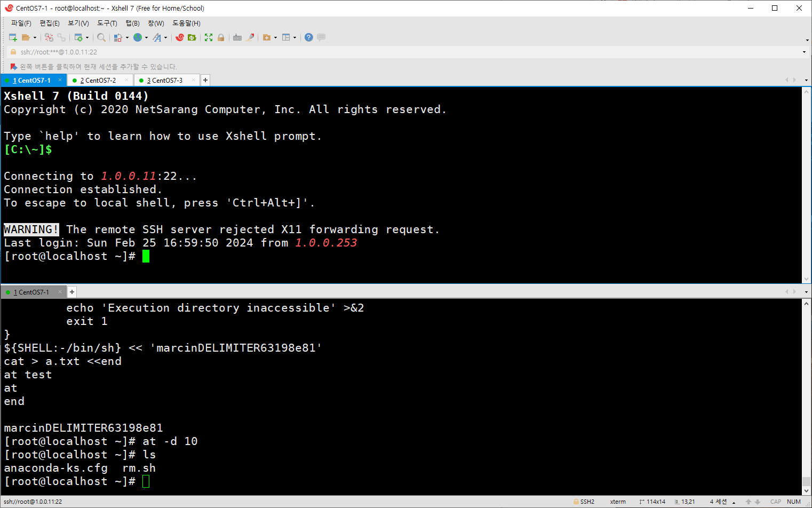Click the Encoding globe icon
This screenshot has width=812, height=508.
click(138, 37)
